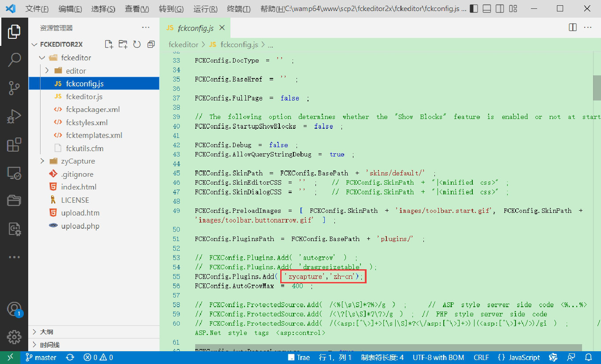The image size is (601, 364).
Task: Open the 查看(V) menu
Action: click(x=137, y=9)
